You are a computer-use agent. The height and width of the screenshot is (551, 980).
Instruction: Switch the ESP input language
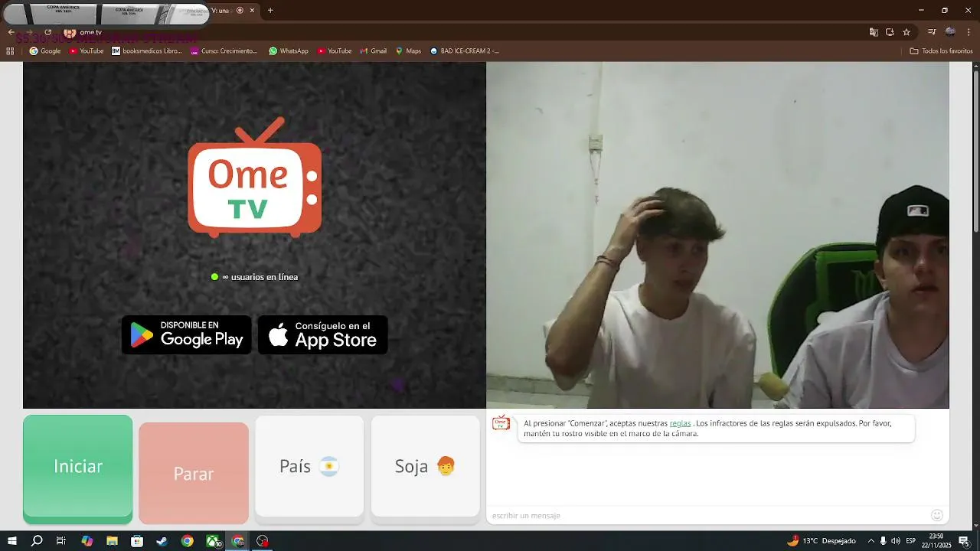(x=911, y=541)
